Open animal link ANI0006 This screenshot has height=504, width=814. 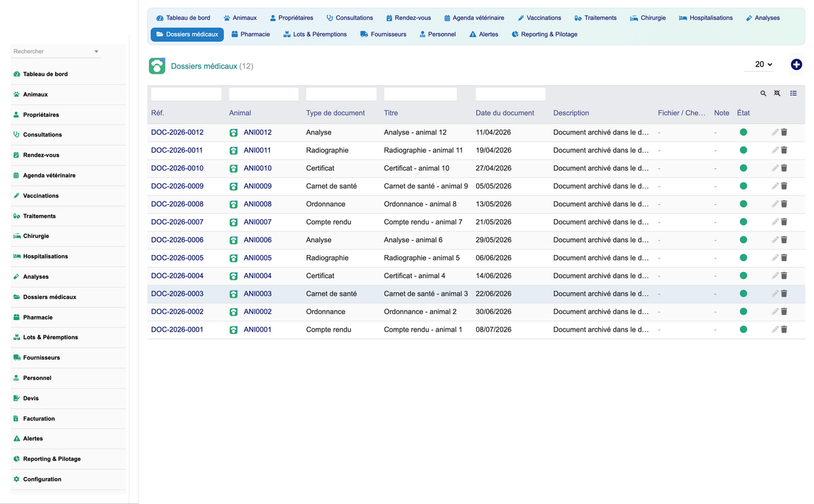(x=257, y=240)
